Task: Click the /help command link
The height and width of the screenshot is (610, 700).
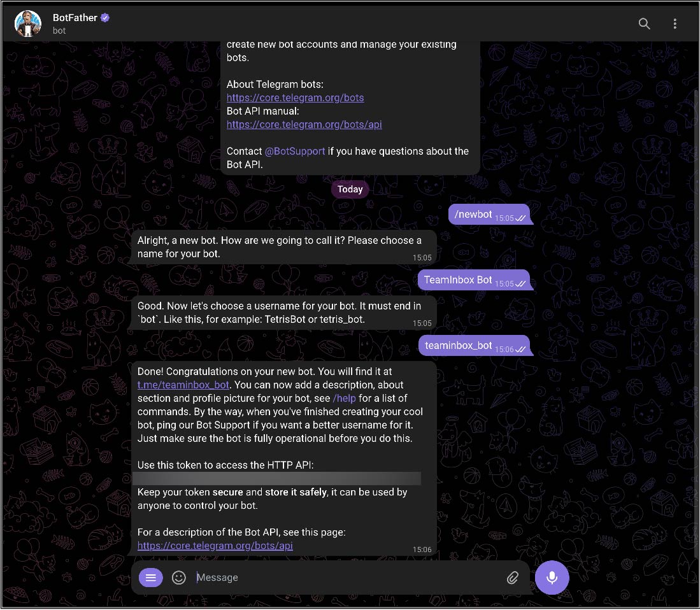Action: pyautogui.click(x=344, y=399)
